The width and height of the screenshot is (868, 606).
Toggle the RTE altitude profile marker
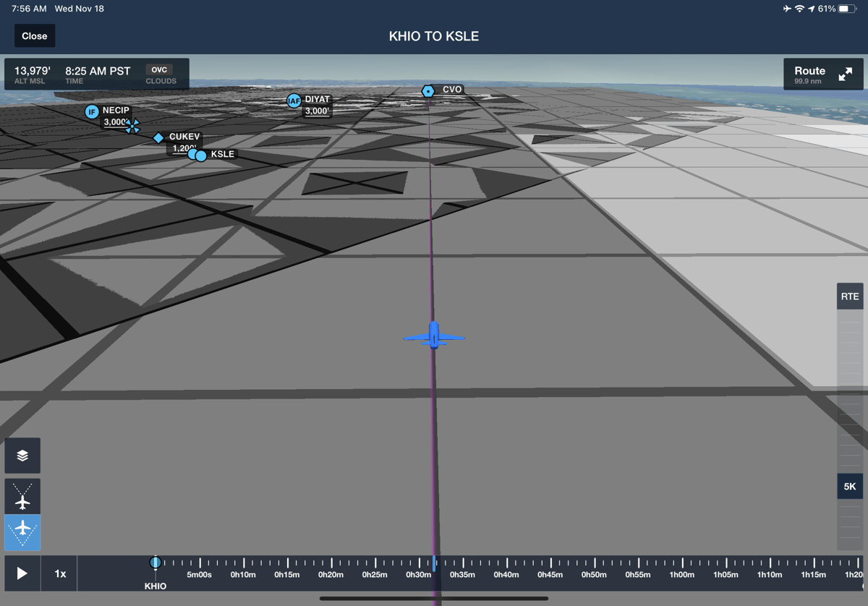tap(850, 296)
